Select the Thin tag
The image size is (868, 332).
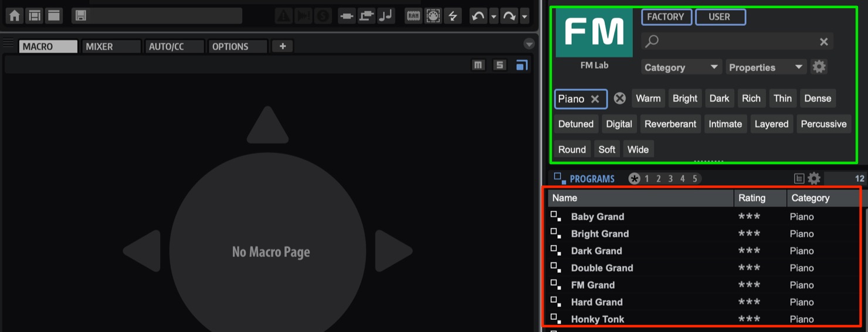pos(782,99)
